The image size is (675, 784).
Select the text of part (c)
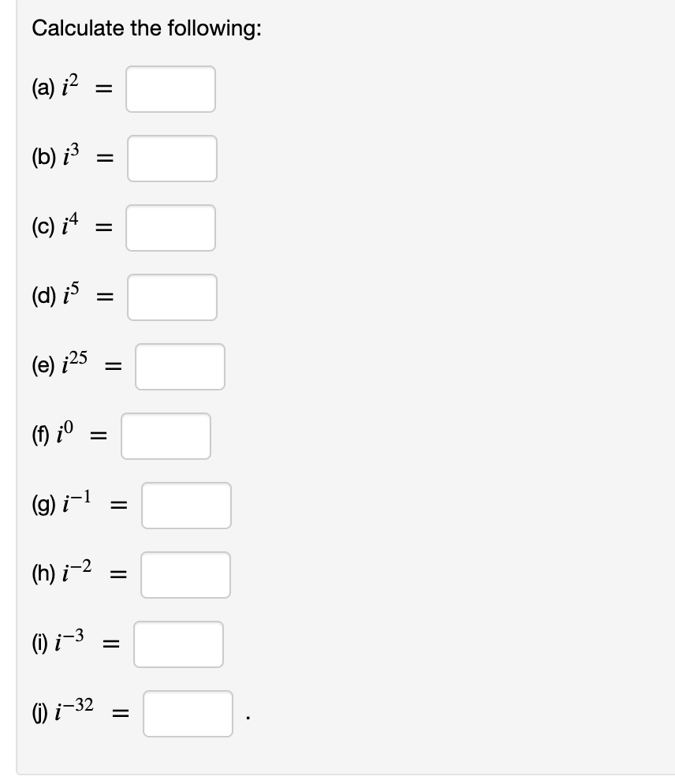(53, 228)
